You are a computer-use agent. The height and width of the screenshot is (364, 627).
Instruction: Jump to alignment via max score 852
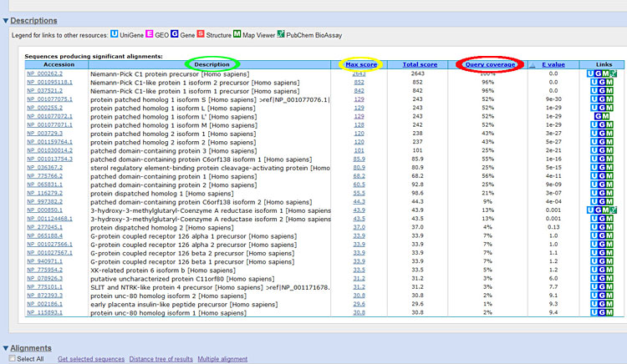point(359,82)
